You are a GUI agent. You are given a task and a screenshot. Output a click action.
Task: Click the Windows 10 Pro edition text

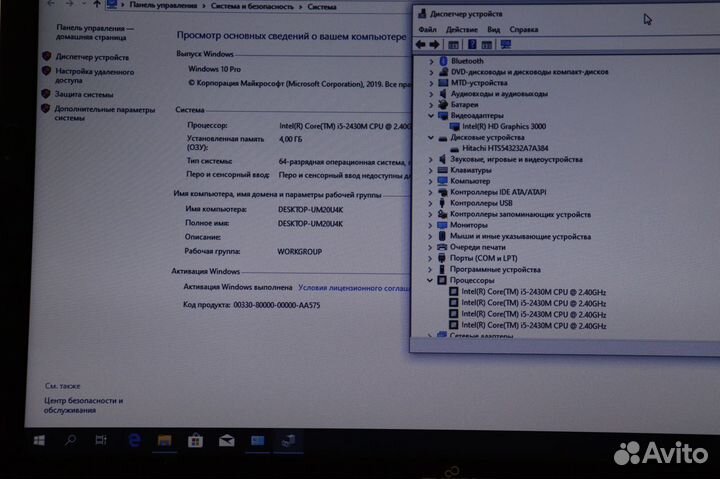tap(214, 69)
